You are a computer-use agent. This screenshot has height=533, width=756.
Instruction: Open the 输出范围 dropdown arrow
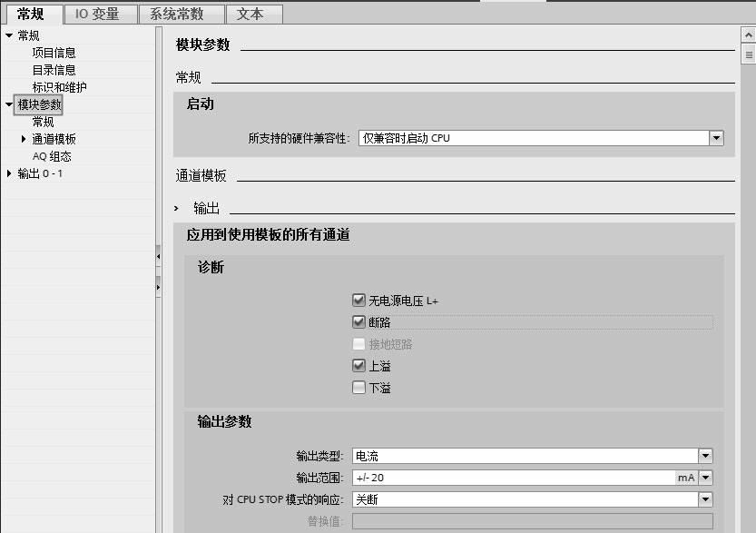click(705, 478)
